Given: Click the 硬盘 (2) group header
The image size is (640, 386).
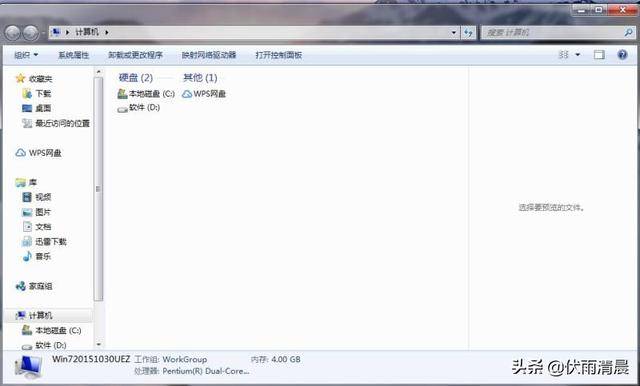Looking at the screenshot, I should tap(136, 78).
